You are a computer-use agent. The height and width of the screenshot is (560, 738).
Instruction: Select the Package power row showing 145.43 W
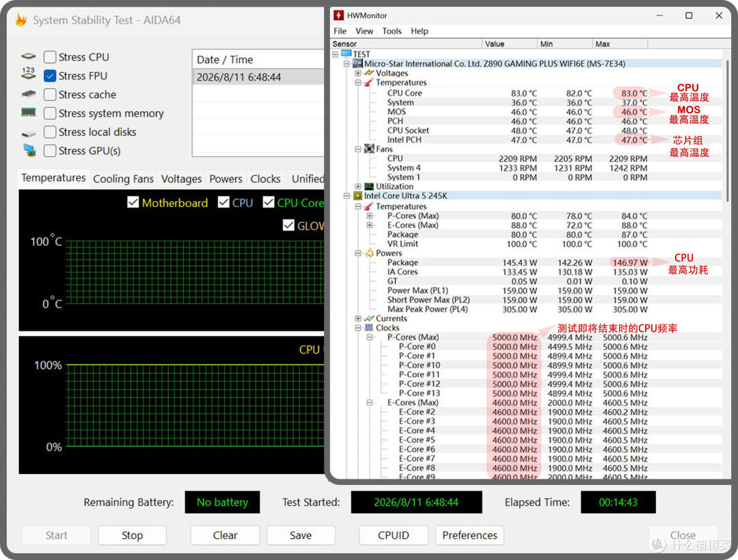(527, 262)
